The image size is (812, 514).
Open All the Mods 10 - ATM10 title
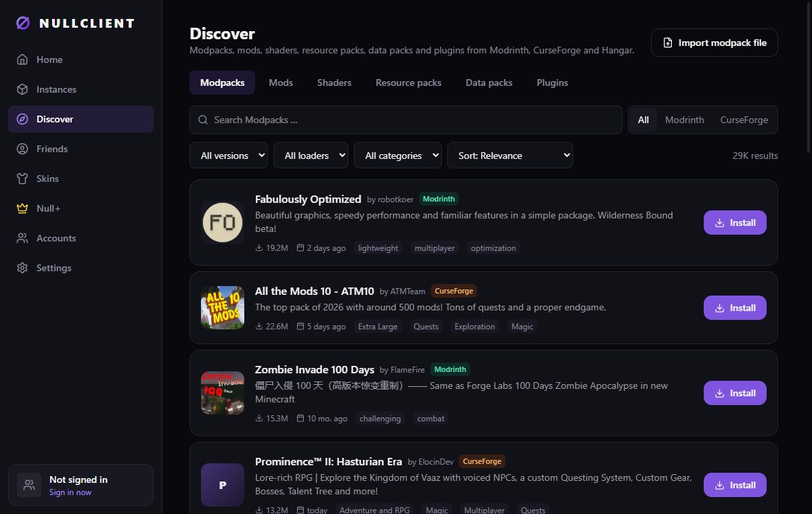click(315, 291)
